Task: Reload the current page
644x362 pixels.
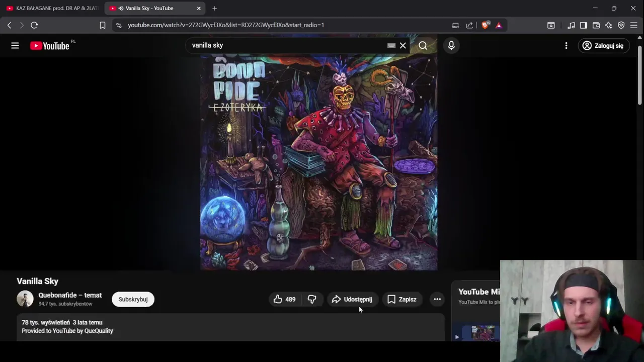Action: pos(34,25)
